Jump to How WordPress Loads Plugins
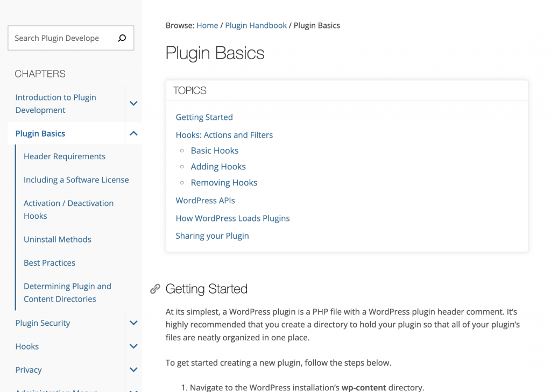This screenshot has height=392, width=551. 232,218
